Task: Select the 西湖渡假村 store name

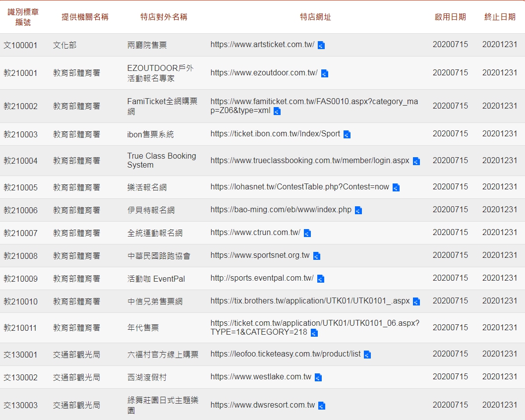Action: (x=147, y=377)
